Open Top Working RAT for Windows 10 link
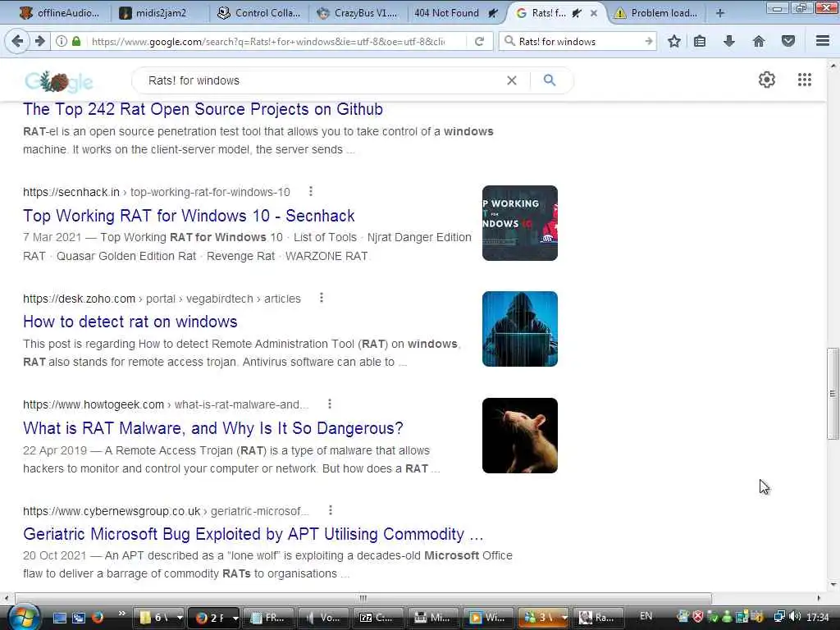 pyautogui.click(x=189, y=216)
